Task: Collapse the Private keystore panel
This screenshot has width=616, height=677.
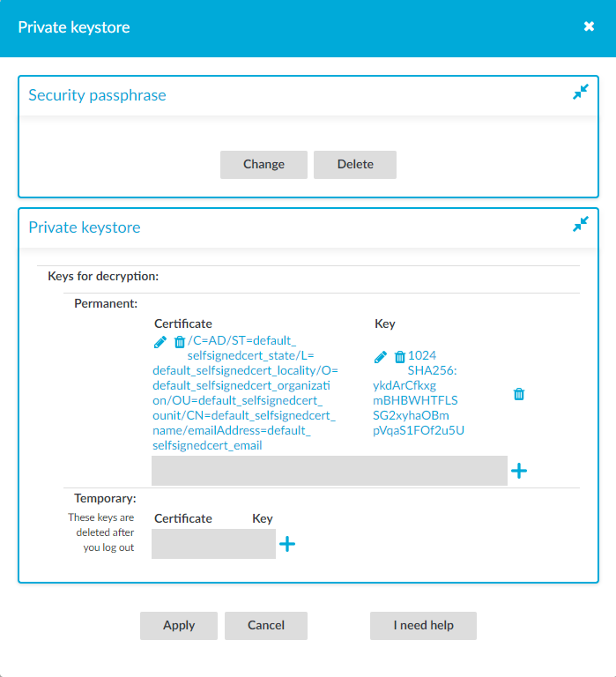Action: pos(581,224)
